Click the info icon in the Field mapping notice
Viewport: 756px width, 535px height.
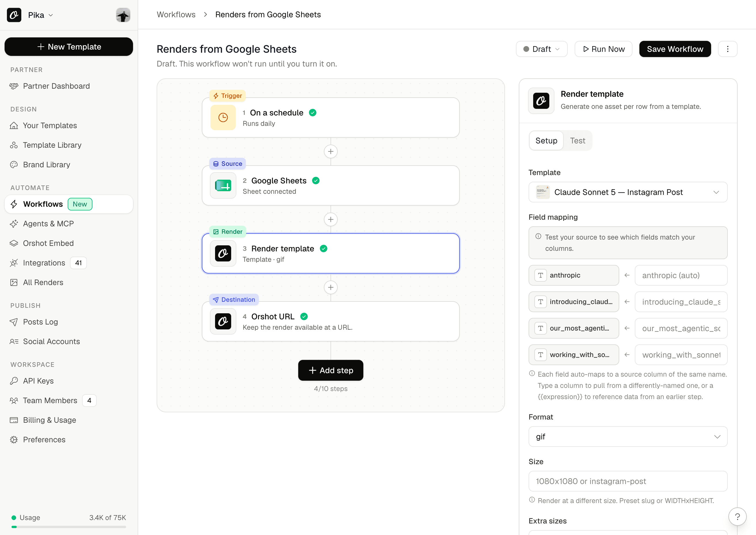(x=538, y=236)
